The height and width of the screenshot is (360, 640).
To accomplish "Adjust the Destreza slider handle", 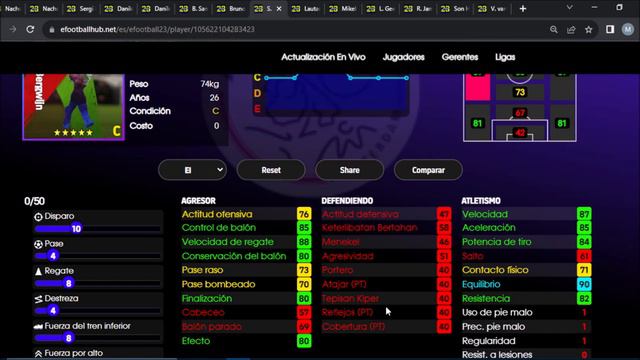I will [x=53, y=311].
